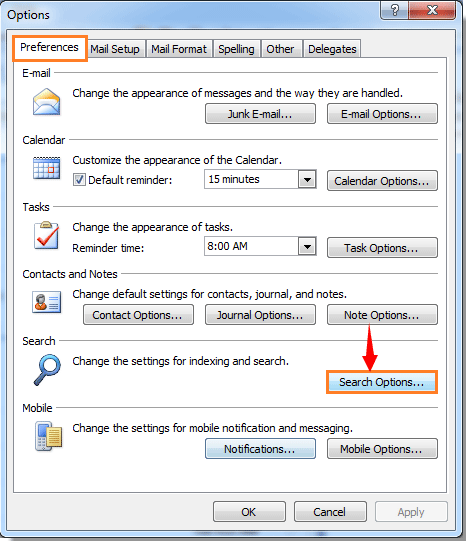Click the Calendar grid icon
Viewport: 466px width, 541px height.
47,168
